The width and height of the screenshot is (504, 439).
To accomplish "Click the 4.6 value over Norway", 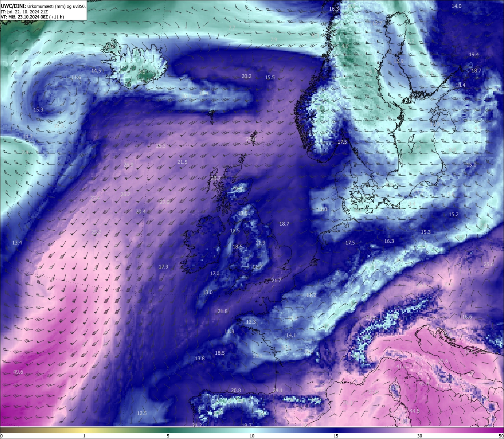I will 345,46.
